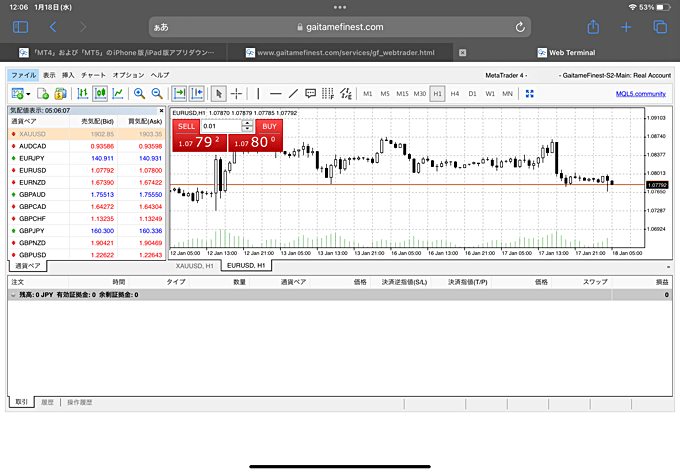
Task: Select AUDCAD row in market watch
Action: click(87, 146)
